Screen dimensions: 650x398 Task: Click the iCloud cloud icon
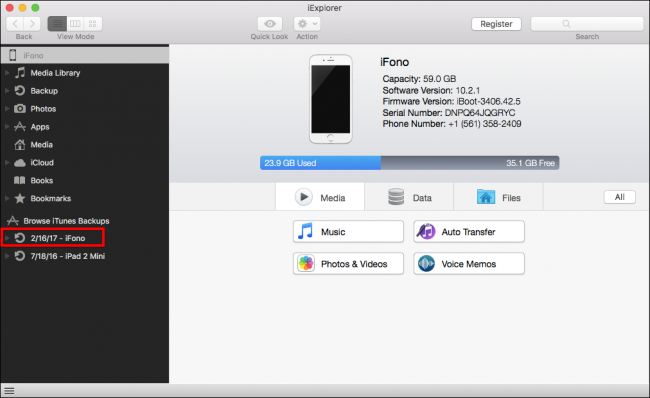[19, 163]
